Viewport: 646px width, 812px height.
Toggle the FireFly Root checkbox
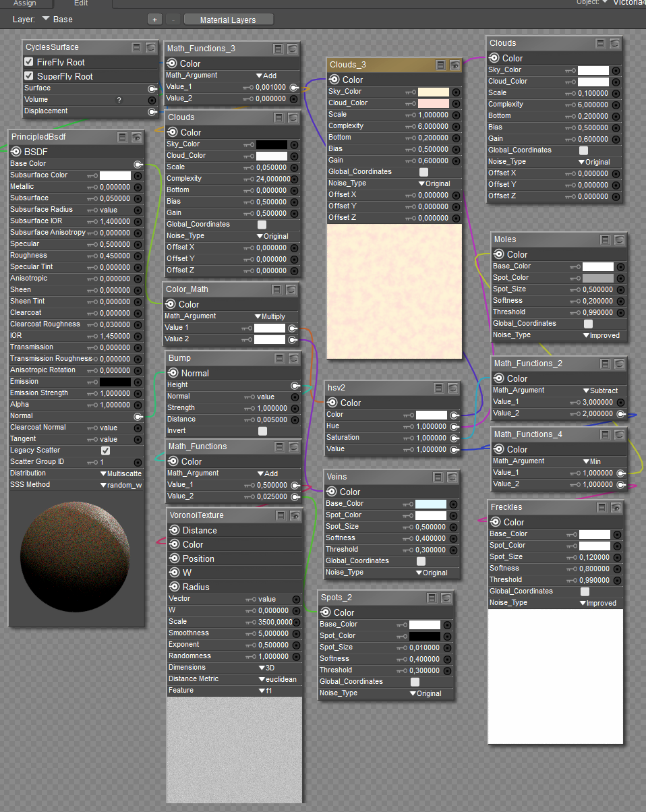[29, 62]
